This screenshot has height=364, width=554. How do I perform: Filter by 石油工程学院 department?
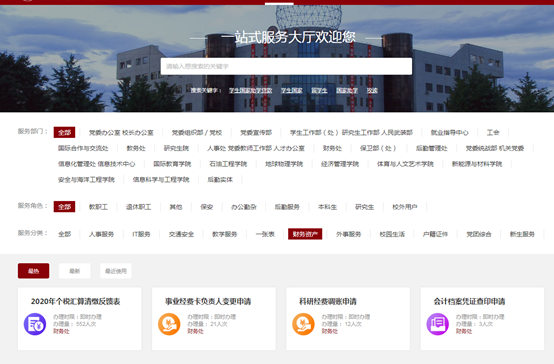[x=228, y=164]
